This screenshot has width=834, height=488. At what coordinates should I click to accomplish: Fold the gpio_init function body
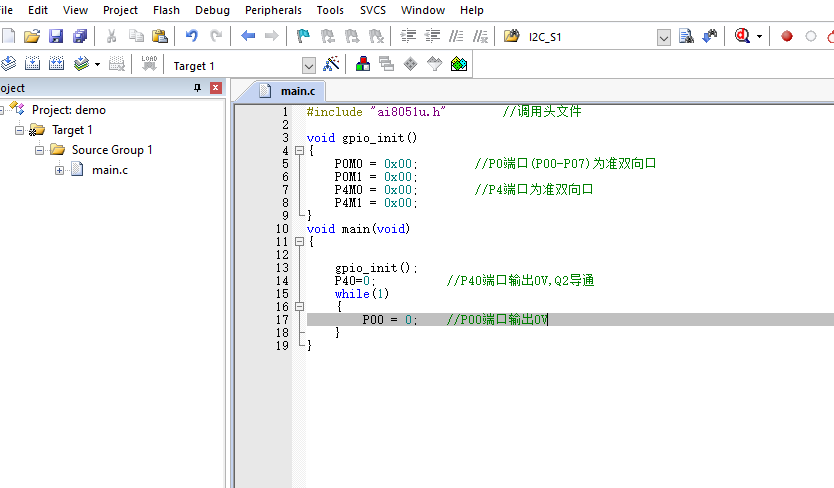[299, 151]
